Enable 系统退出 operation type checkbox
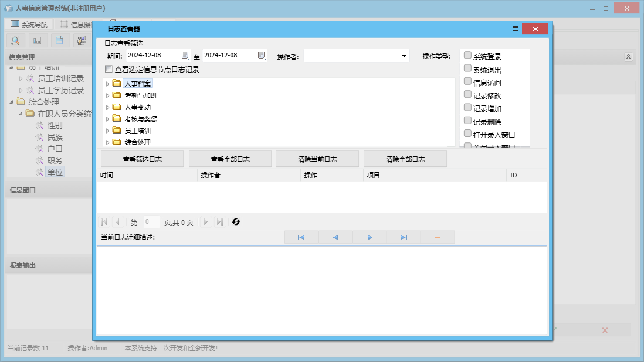Screen dimensions: 644x362 [x=467, y=68]
